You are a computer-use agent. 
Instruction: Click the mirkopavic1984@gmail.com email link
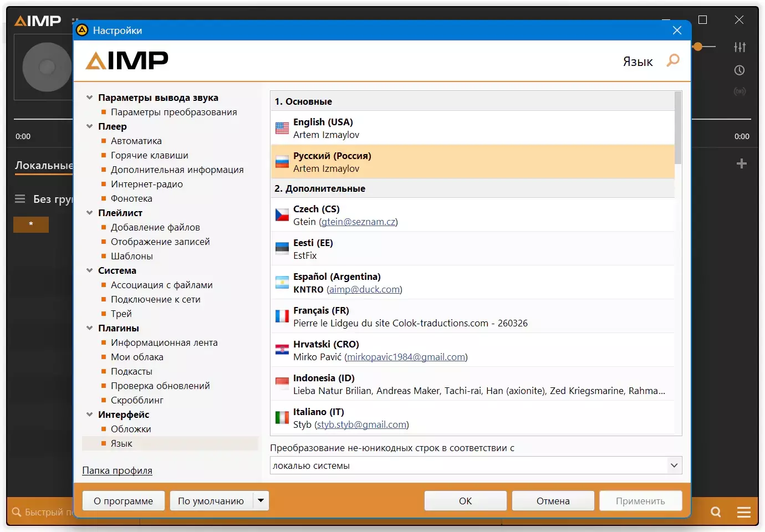tap(406, 357)
